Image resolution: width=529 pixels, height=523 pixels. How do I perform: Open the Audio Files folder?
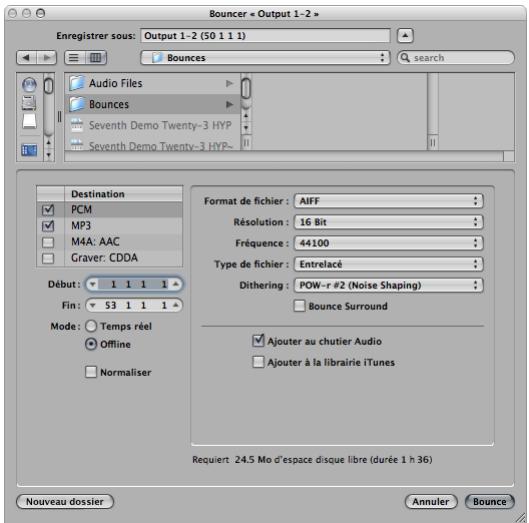pos(152,83)
